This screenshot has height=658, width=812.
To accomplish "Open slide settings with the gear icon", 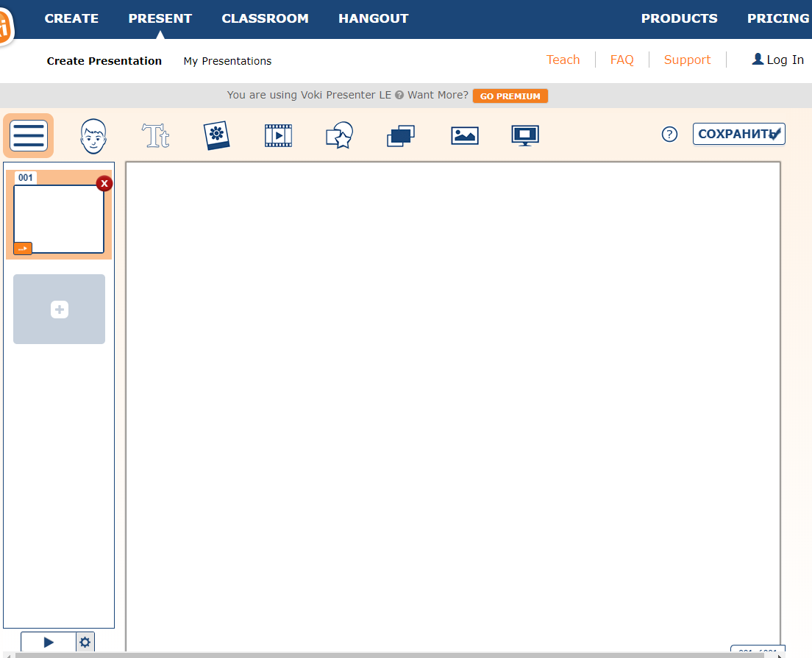I will [85, 642].
